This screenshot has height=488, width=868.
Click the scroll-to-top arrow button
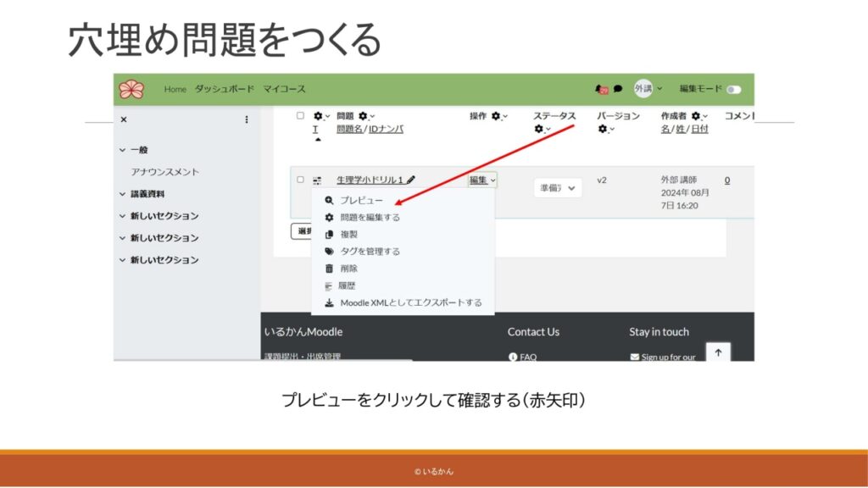tap(718, 352)
